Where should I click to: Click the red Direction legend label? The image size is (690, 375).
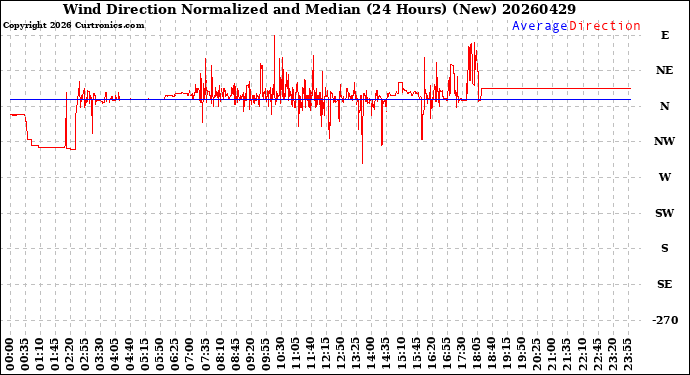pos(605,26)
